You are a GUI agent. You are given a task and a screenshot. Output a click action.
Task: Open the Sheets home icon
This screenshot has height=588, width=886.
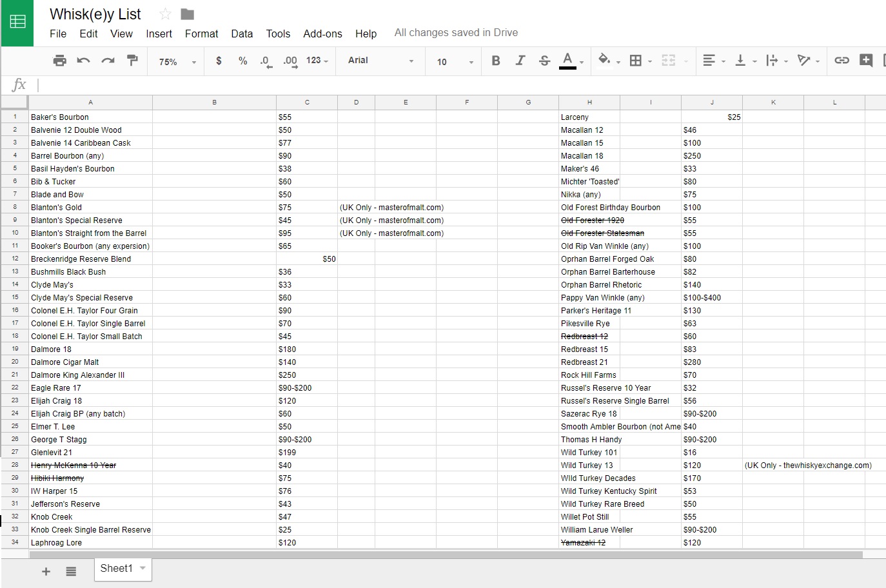[x=17, y=23]
